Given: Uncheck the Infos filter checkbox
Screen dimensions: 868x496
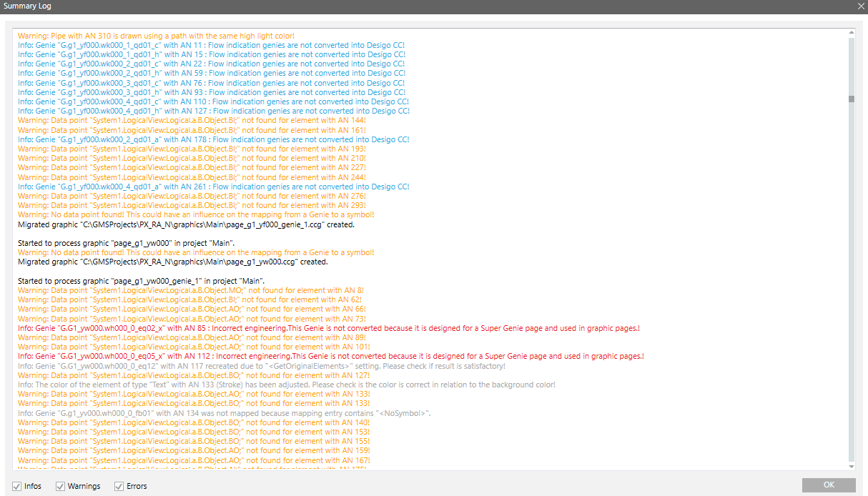Looking at the screenshot, I should [x=17, y=487].
